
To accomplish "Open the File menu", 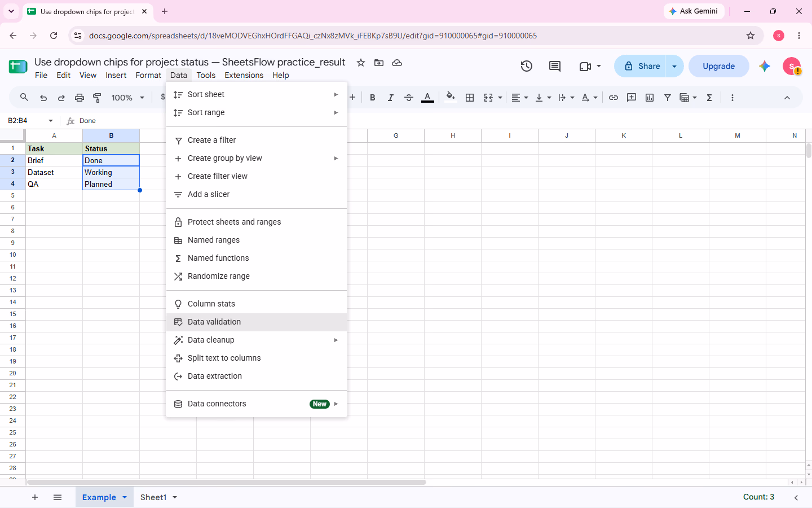I will (x=41, y=75).
